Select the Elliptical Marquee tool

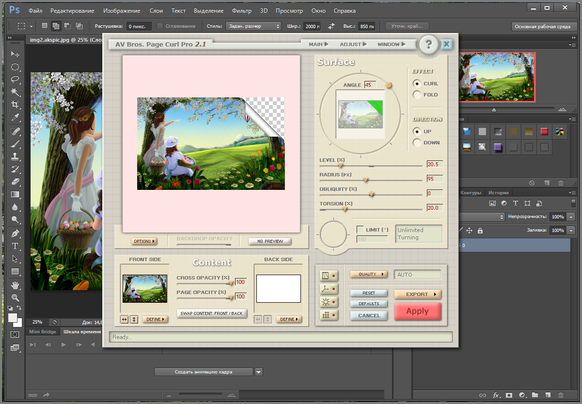(15, 67)
